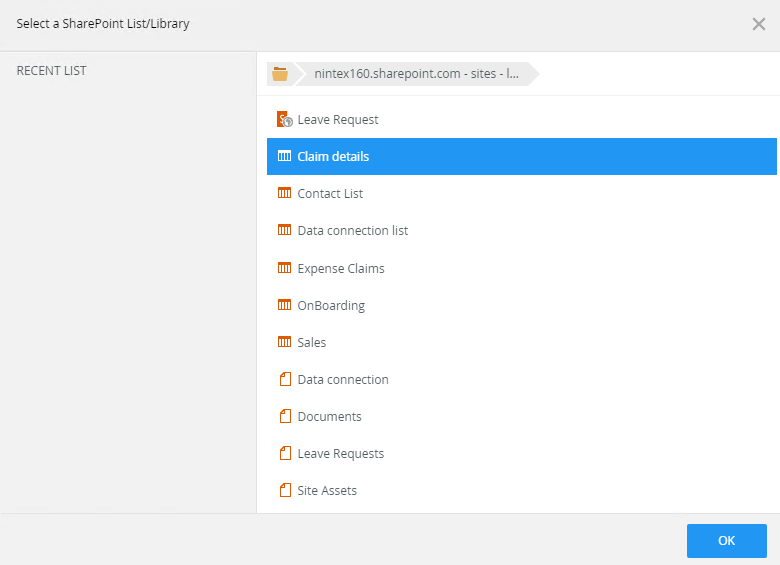780x565 pixels.
Task: Select the Contact List entry
Action: point(330,194)
